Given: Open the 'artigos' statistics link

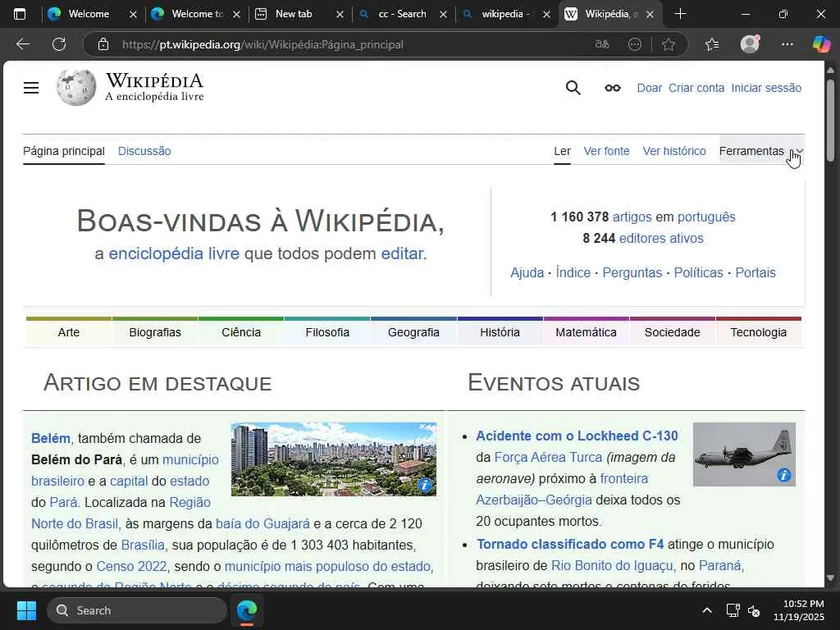Looking at the screenshot, I should tap(632, 217).
